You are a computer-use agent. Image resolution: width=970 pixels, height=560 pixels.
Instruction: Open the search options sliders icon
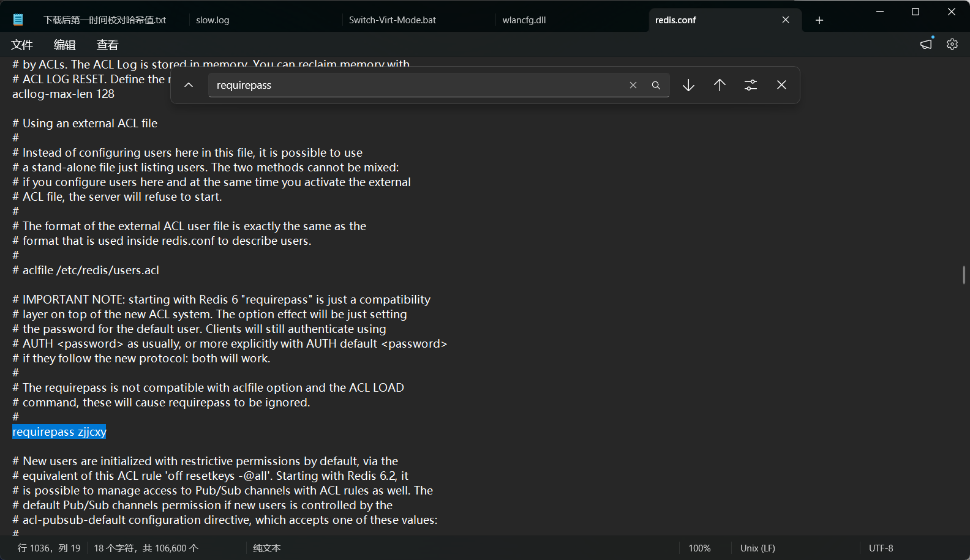click(x=751, y=85)
